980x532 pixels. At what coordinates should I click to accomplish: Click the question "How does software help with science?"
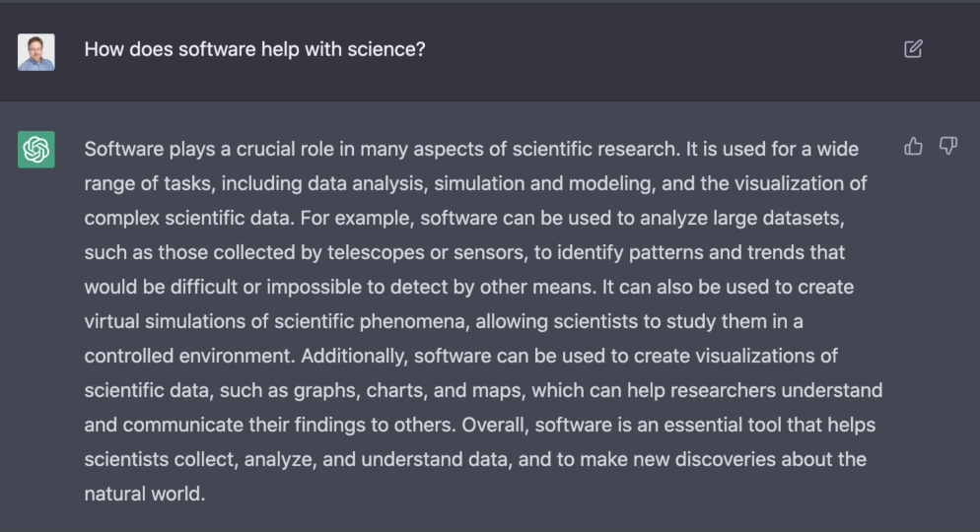tap(254, 49)
